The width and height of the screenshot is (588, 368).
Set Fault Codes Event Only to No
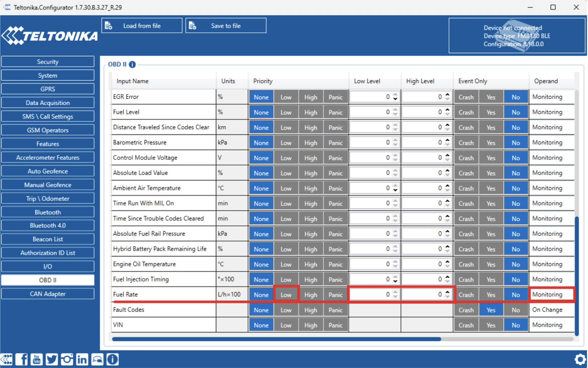[x=516, y=310]
